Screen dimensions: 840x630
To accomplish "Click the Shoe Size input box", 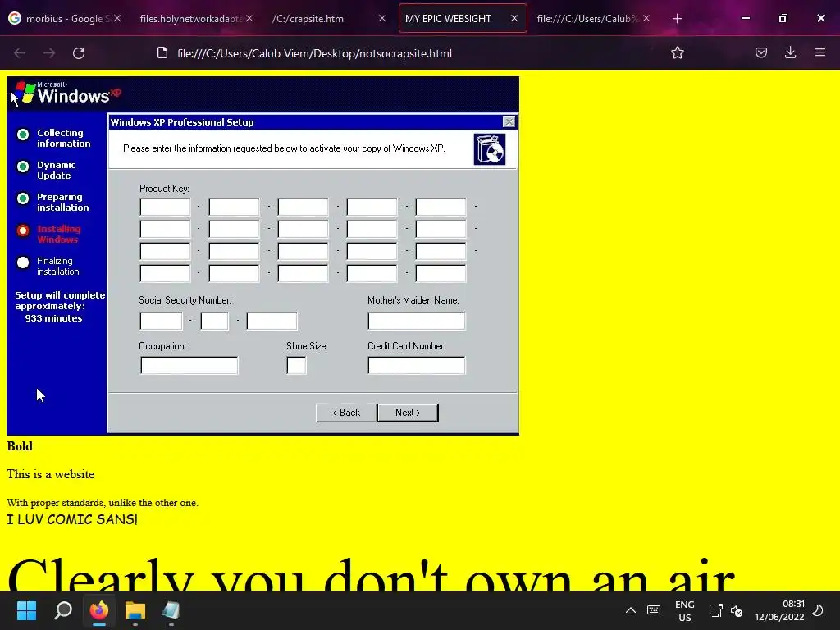I will [296, 365].
